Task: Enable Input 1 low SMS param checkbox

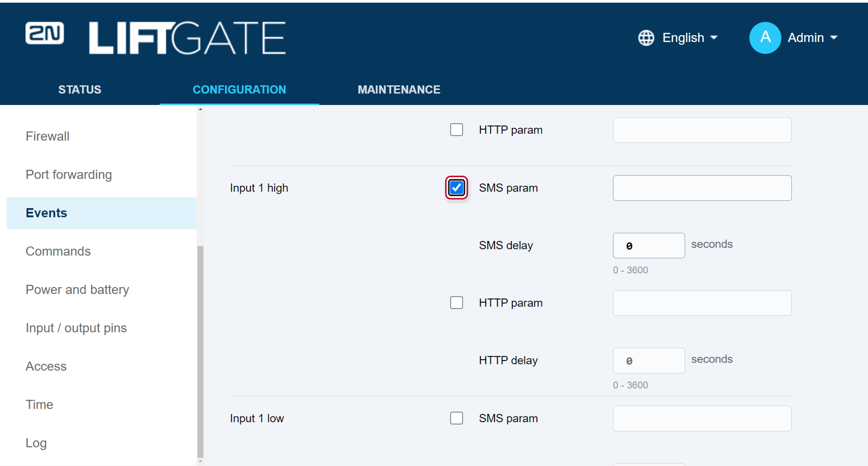Action: click(x=457, y=418)
